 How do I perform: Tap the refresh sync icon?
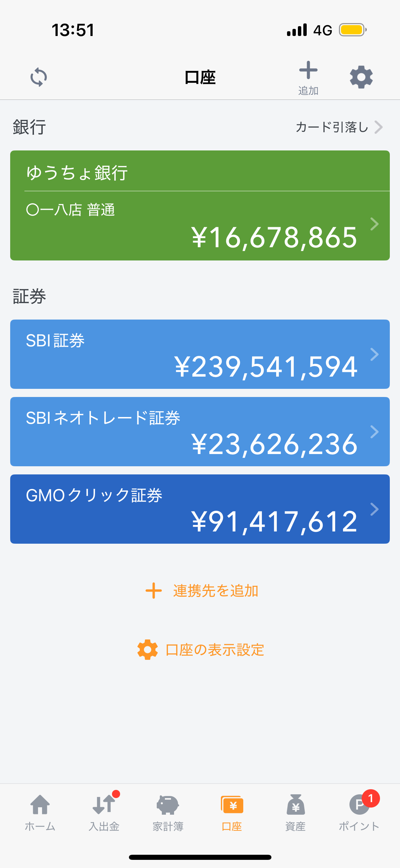point(39,77)
